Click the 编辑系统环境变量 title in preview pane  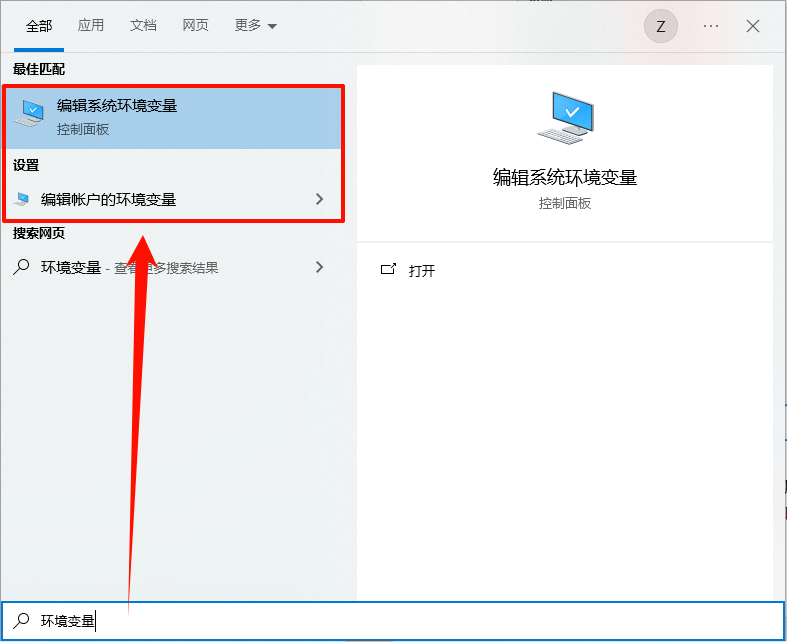[565, 177]
